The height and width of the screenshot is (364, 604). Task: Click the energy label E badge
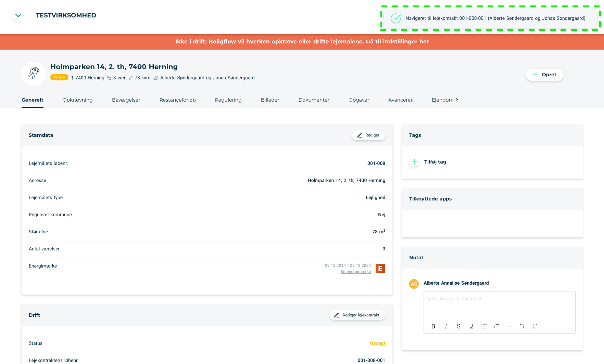380,269
